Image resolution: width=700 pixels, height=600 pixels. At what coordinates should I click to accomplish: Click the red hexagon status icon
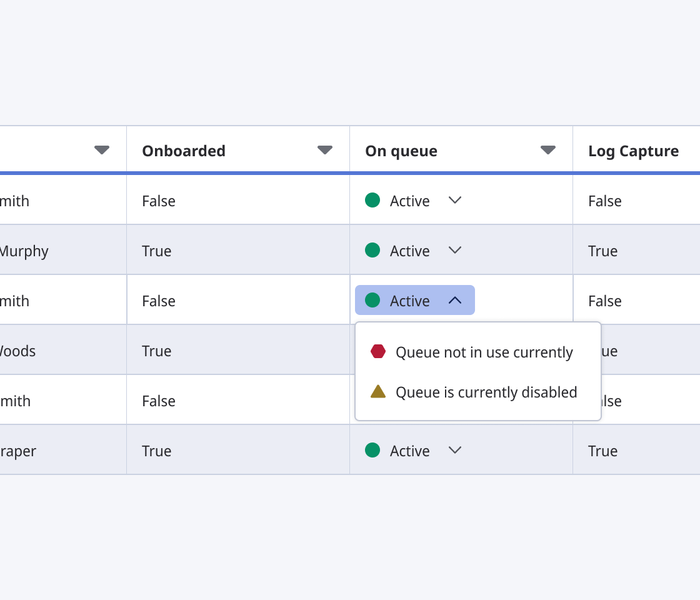point(377,352)
